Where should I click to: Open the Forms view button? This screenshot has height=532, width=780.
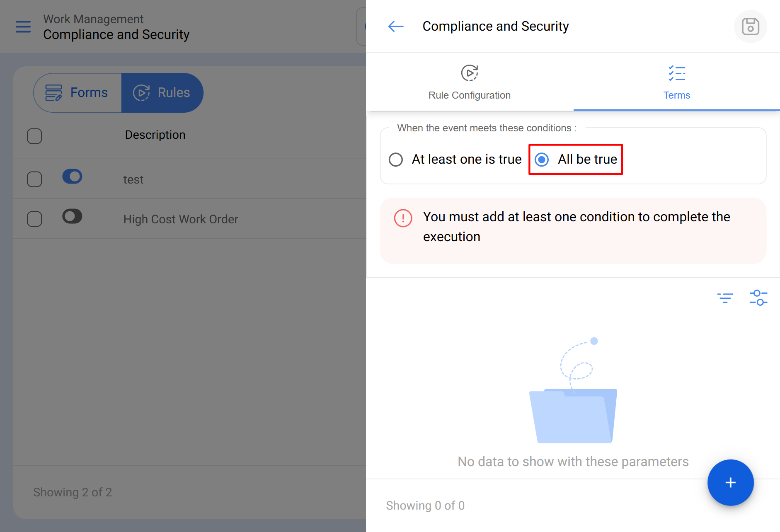click(78, 93)
